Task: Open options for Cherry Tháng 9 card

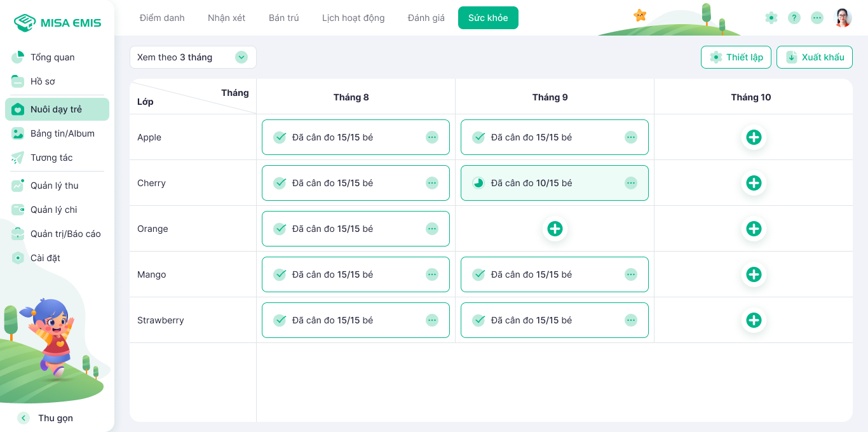Action: click(x=630, y=183)
